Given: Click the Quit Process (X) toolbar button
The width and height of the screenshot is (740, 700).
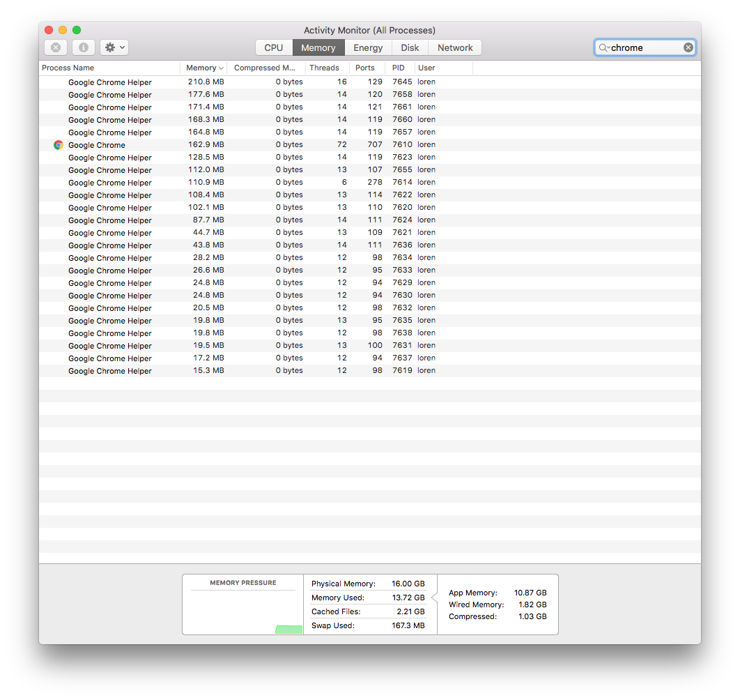Looking at the screenshot, I should click(x=56, y=47).
